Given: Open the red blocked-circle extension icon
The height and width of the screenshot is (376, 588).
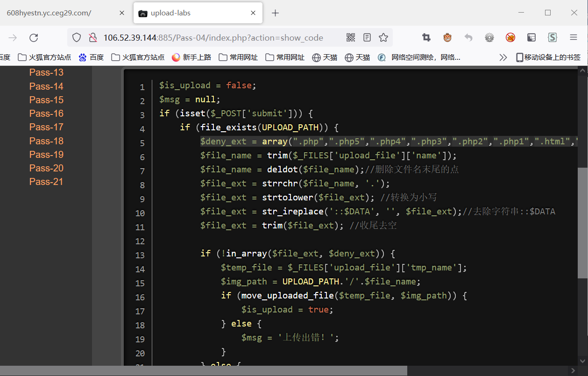Looking at the screenshot, I should click(x=510, y=38).
